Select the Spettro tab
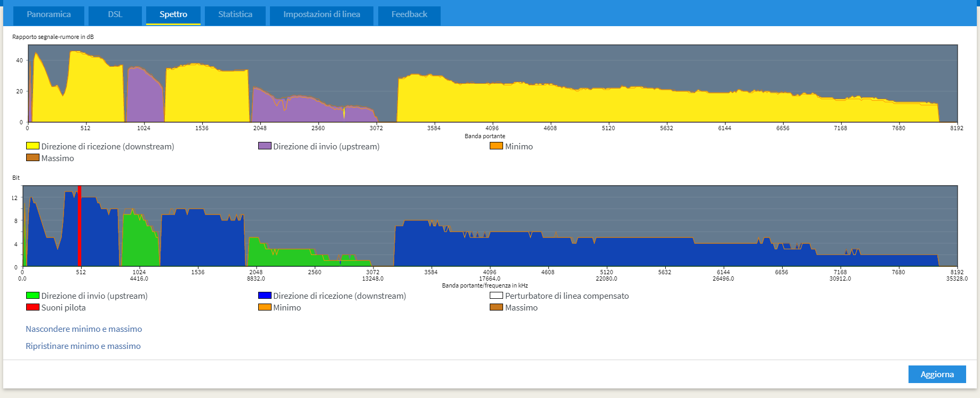 pyautogui.click(x=173, y=15)
